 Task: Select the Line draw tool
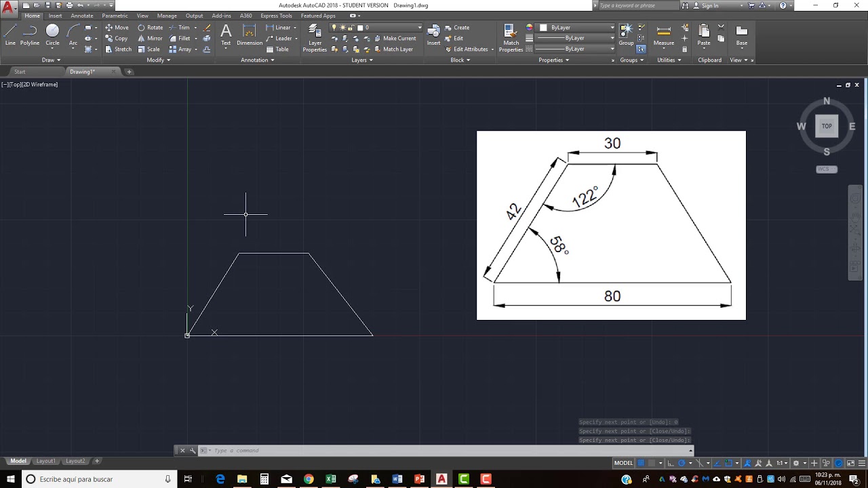click(10, 35)
